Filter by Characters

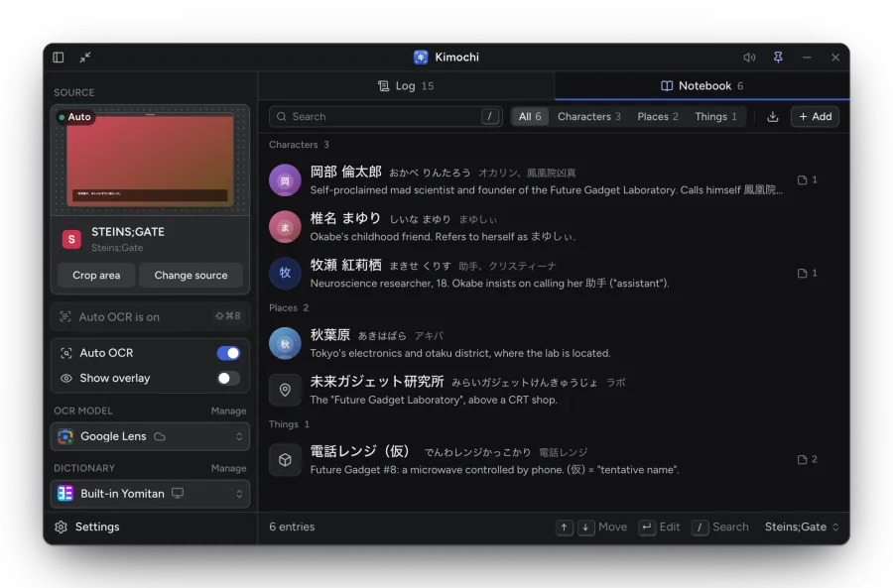588,117
